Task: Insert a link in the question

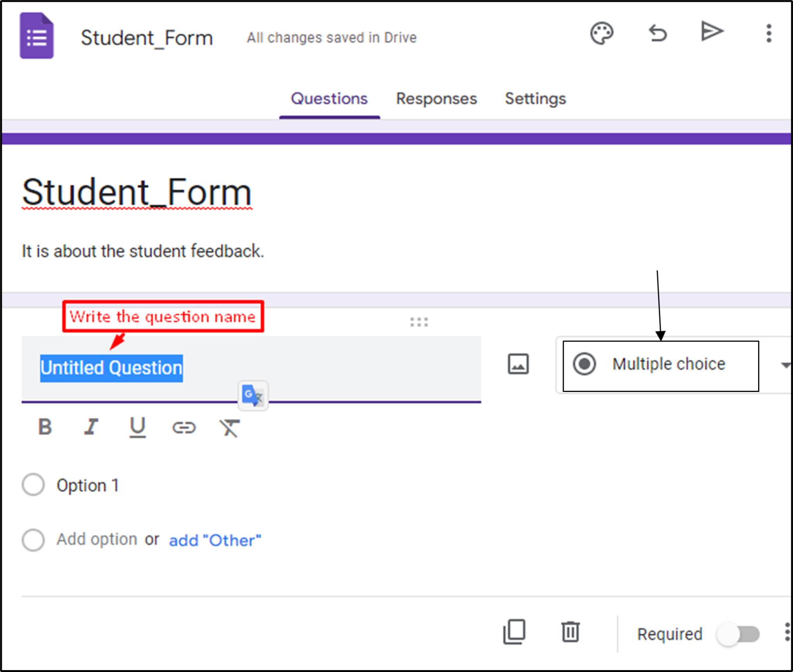Action: (184, 428)
